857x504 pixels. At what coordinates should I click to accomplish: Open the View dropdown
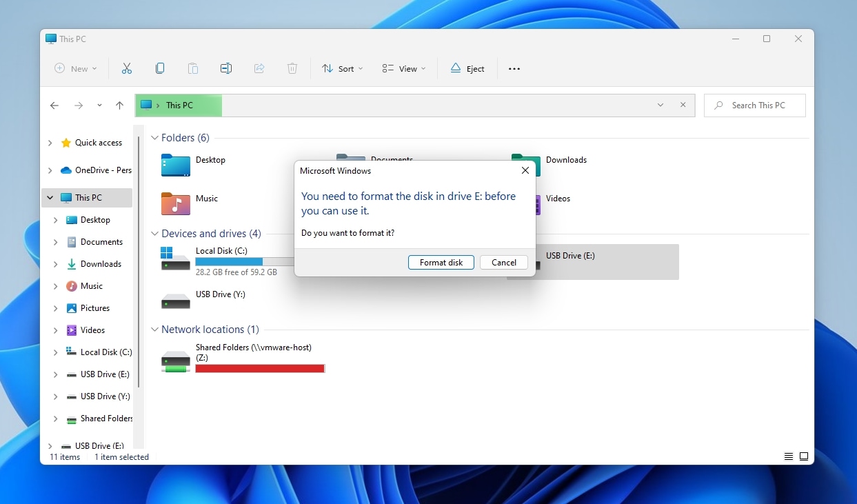tap(403, 68)
